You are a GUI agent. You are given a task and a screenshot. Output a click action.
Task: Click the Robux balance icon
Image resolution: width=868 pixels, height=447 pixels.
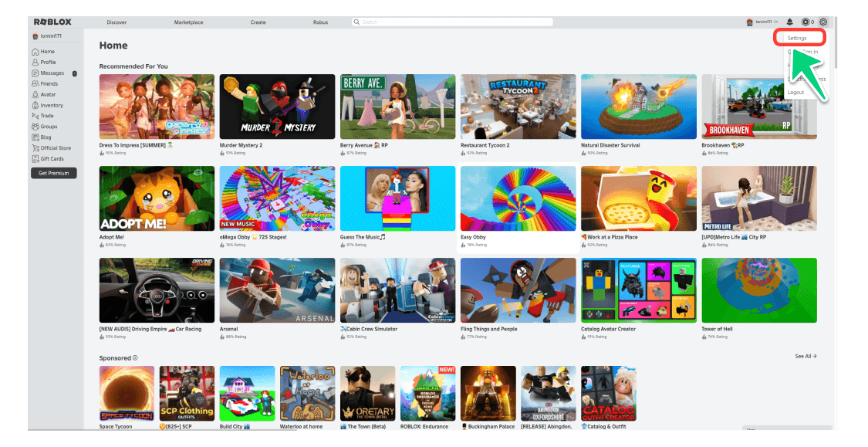806,22
